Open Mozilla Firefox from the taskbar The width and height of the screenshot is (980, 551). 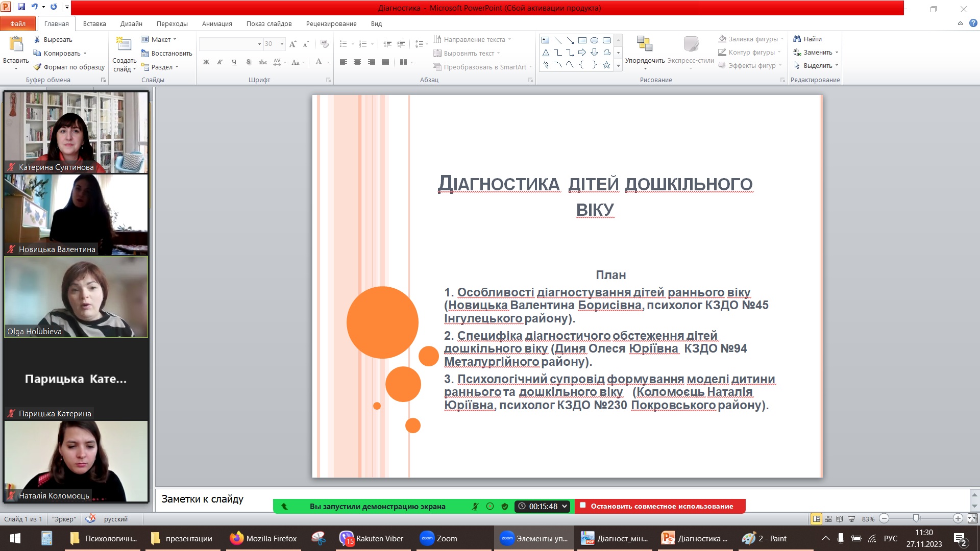[263, 538]
